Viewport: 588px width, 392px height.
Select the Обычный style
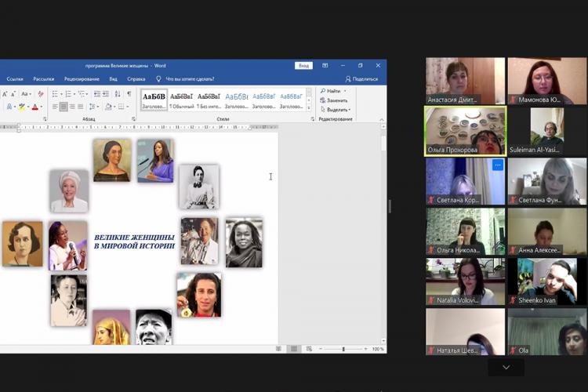pyautogui.click(x=181, y=100)
